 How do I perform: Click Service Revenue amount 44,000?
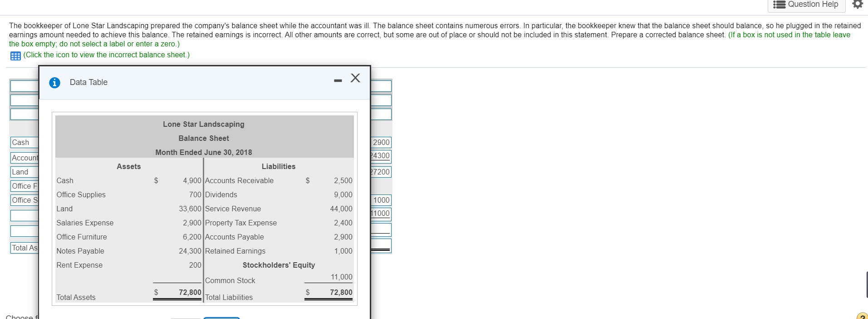coord(341,209)
